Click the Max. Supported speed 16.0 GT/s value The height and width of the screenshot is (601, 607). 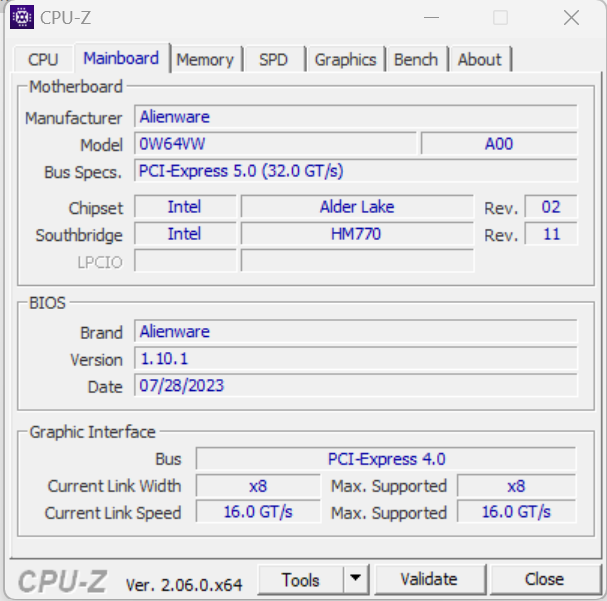tap(516, 512)
